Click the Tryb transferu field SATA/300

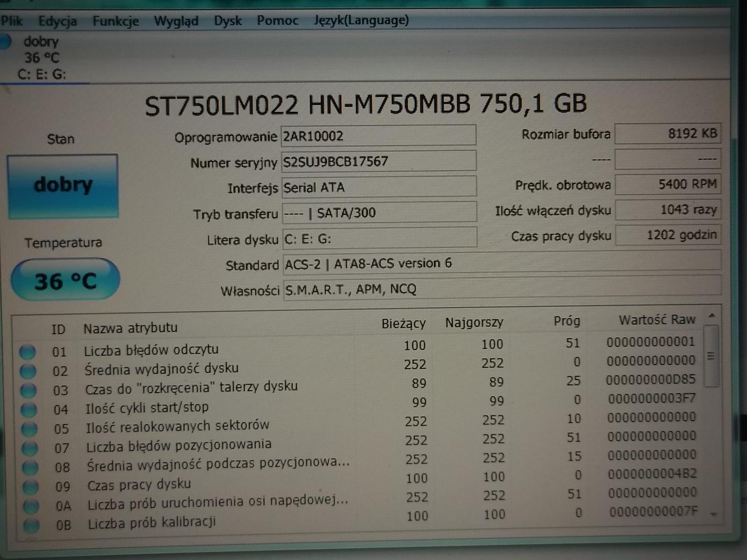[x=380, y=213]
